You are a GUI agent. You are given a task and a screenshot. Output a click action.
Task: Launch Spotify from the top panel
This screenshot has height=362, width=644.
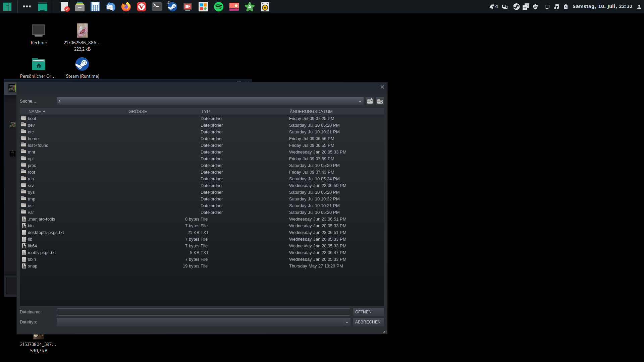pyautogui.click(x=219, y=7)
